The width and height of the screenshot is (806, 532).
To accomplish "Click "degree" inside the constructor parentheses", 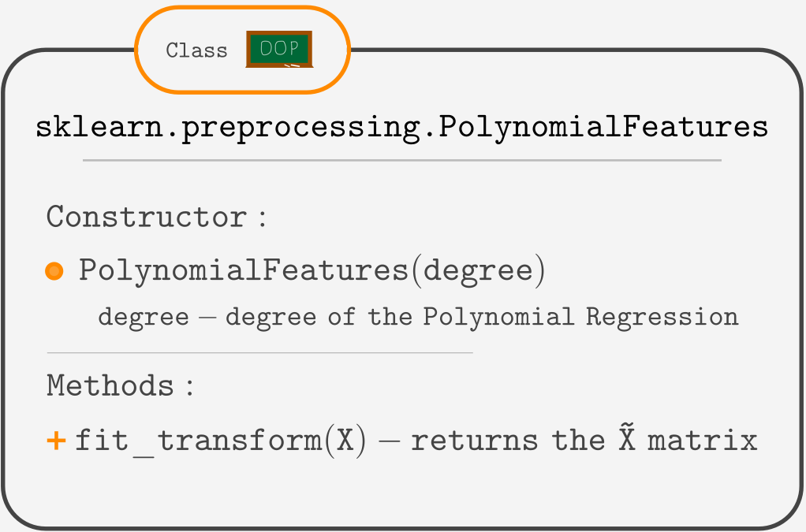I will (x=478, y=271).
